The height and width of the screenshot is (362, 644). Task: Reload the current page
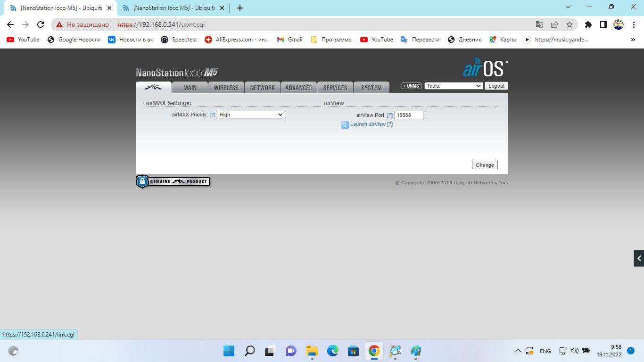point(41,25)
